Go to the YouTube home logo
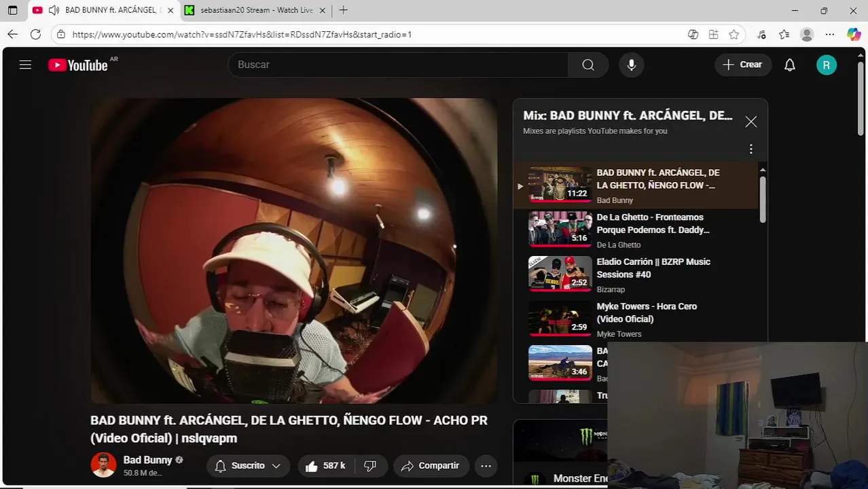Viewport: 868px width, 489px height. pos(78,65)
